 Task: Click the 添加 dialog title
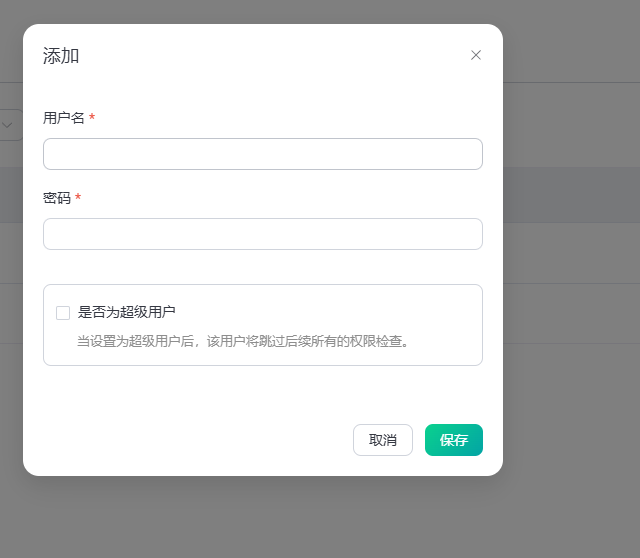[x=61, y=56]
